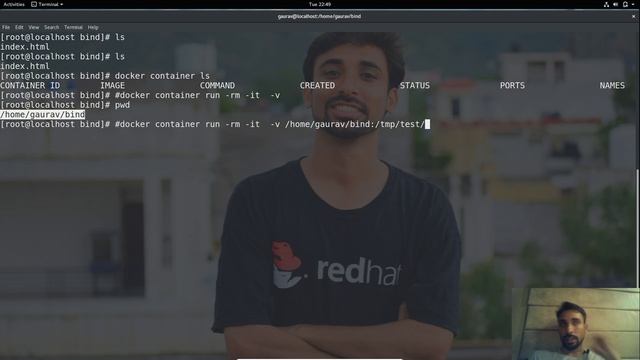Open the Search menu
The image size is (640, 360).
pos(51,27)
